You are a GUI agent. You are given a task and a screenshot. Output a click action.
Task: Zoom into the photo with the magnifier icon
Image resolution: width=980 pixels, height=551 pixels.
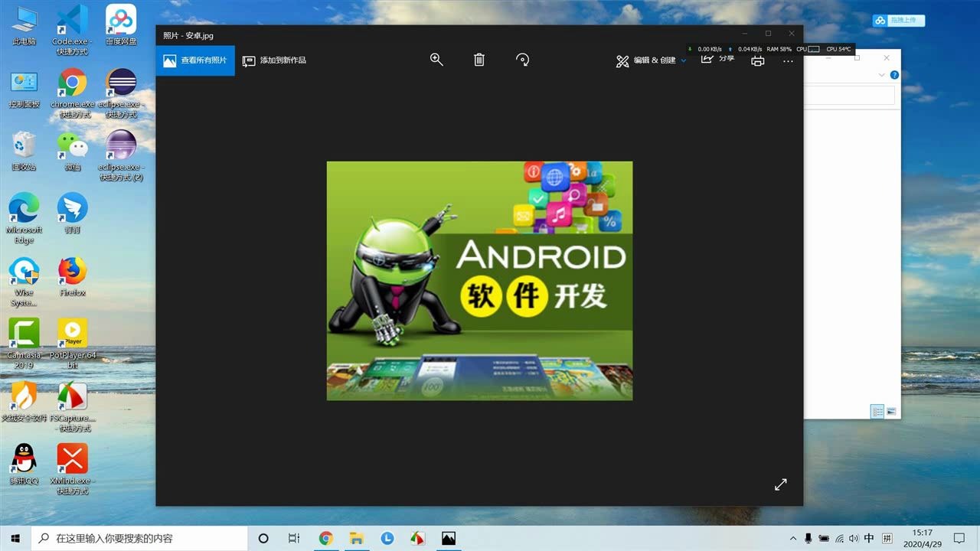(436, 59)
